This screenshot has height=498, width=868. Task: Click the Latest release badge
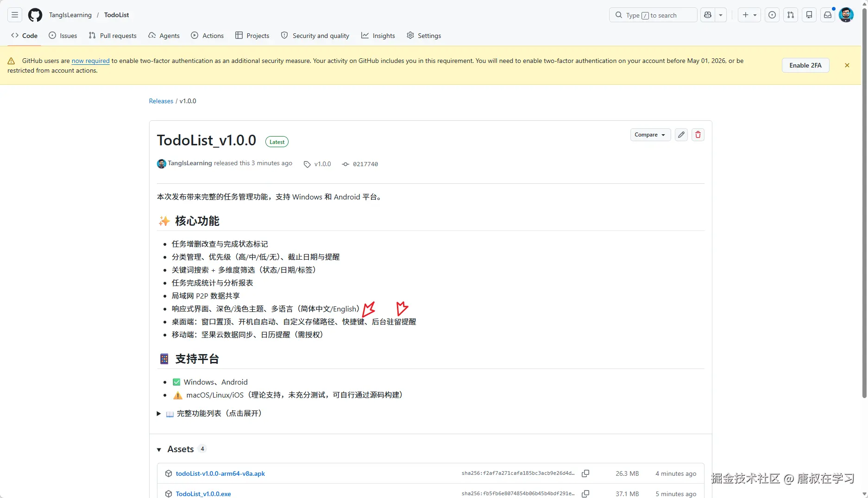click(277, 142)
